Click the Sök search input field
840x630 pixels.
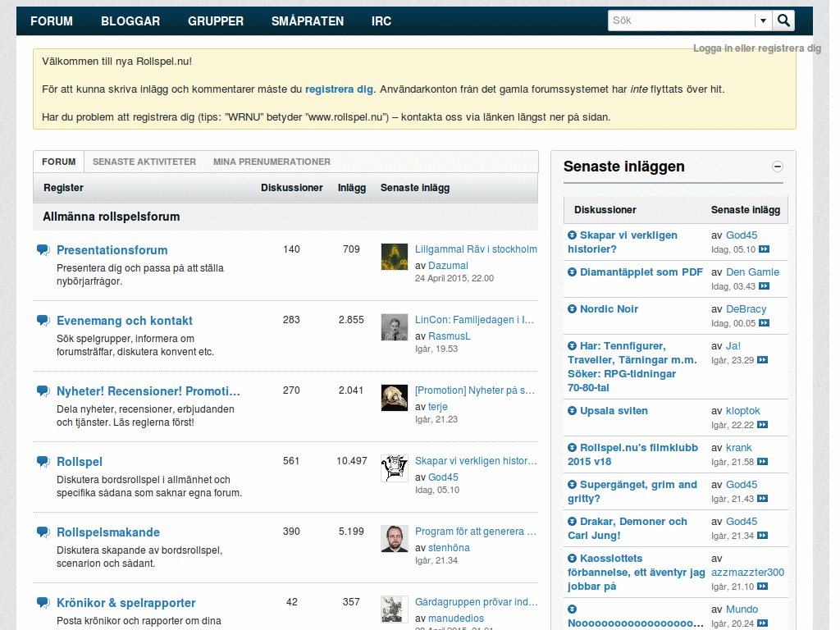point(681,21)
